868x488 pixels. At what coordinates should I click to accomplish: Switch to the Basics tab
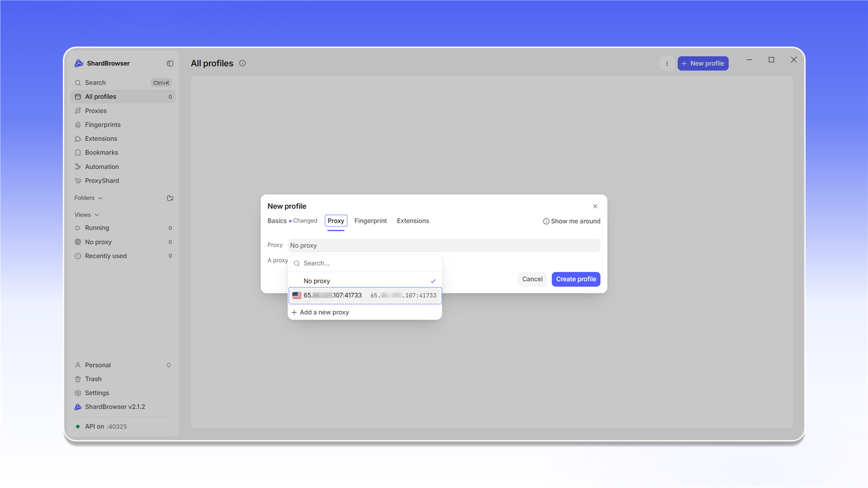pos(277,221)
